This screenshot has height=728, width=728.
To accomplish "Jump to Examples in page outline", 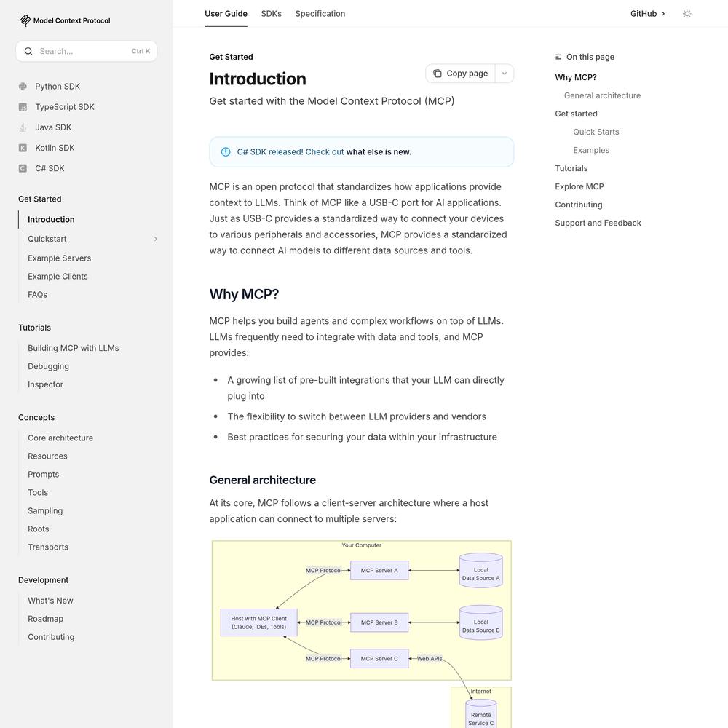I will (591, 150).
